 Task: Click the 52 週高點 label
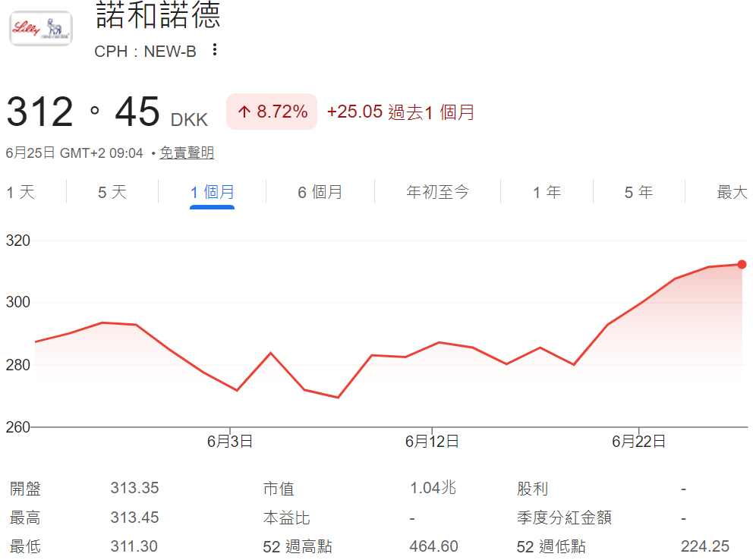point(298,546)
